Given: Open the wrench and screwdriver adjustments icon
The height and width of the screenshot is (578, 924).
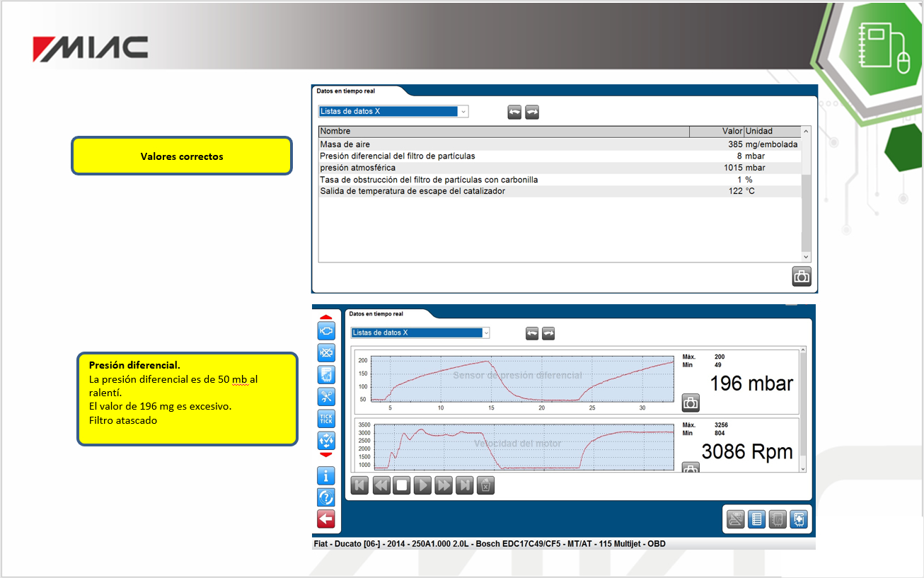Looking at the screenshot, I should 326,397.
